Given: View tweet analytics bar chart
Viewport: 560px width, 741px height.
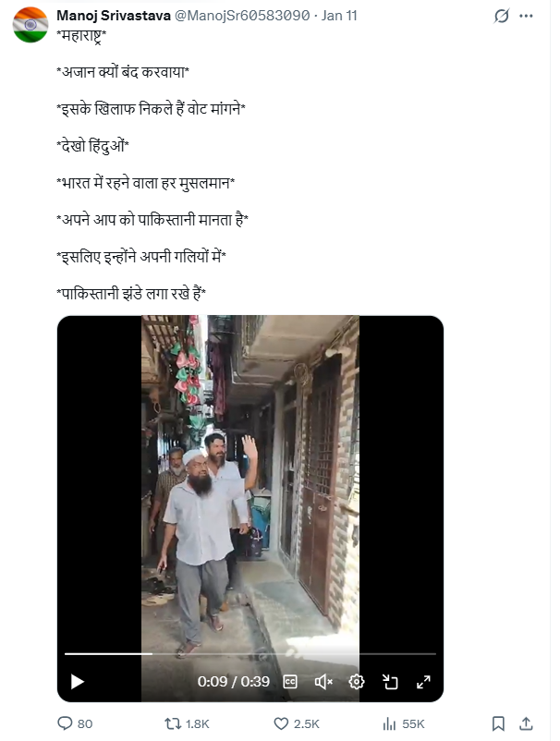Looking at the screenshot, I should [x=389, y=723].
